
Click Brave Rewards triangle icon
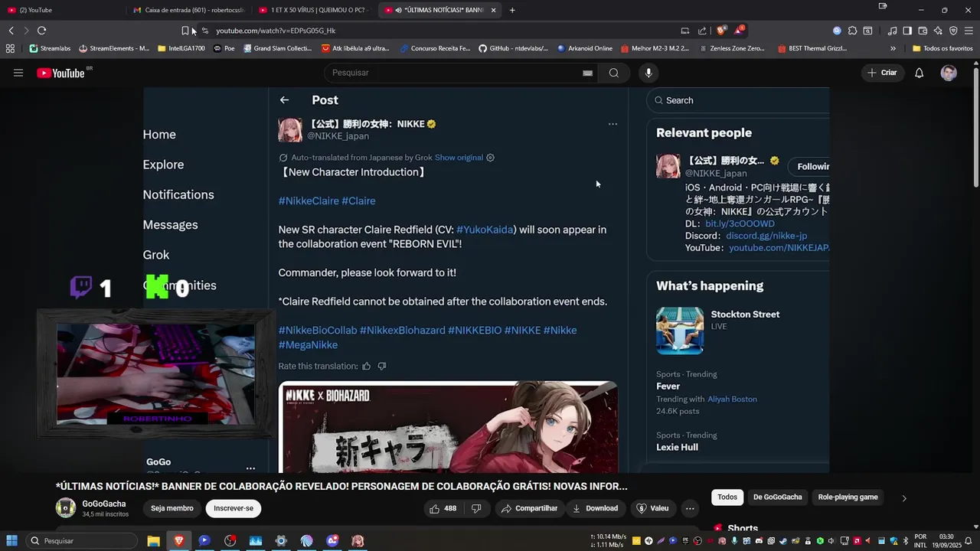[x=739, y=31]
